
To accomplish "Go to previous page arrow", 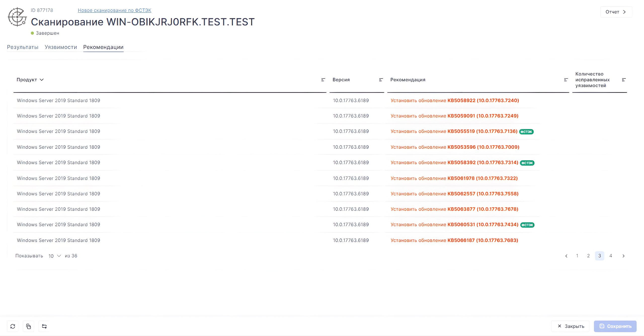I will point(566,256).
